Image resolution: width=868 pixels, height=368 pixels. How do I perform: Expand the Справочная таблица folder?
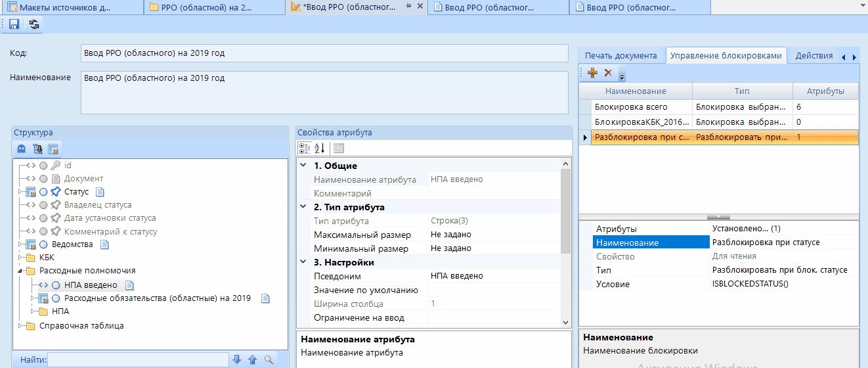click(20, 325)
